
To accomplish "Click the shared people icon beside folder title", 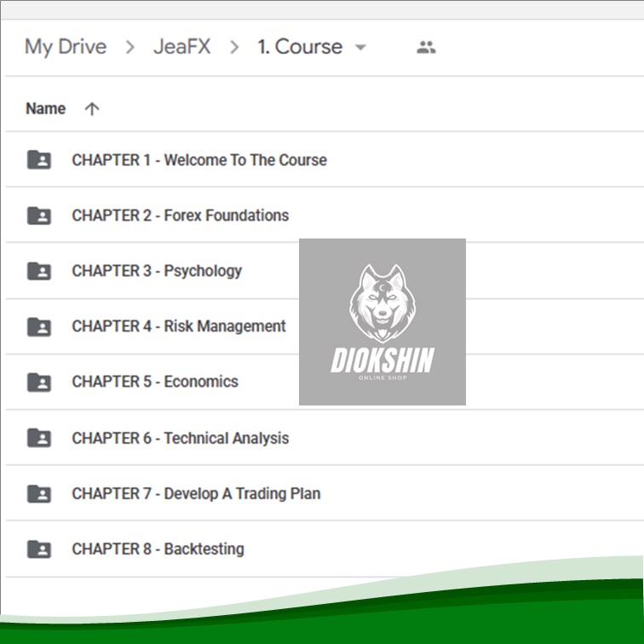I will tap(426, 47).
